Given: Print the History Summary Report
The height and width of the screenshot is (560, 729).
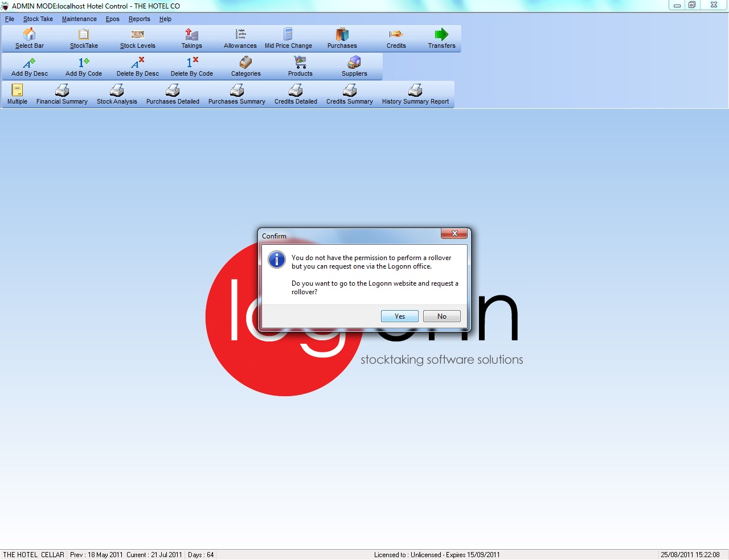Looking at the screenshot, I should click(x=416, y=94).
